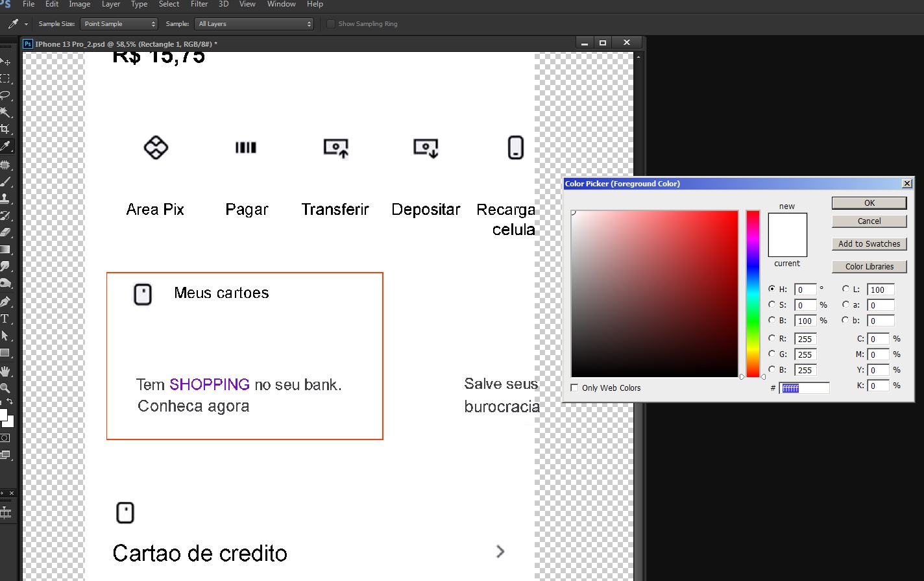Image resolution: width=924 pixels, height=581 pixels.
Task: Open the Sample layers dropdown
Action: coord(254,24)
